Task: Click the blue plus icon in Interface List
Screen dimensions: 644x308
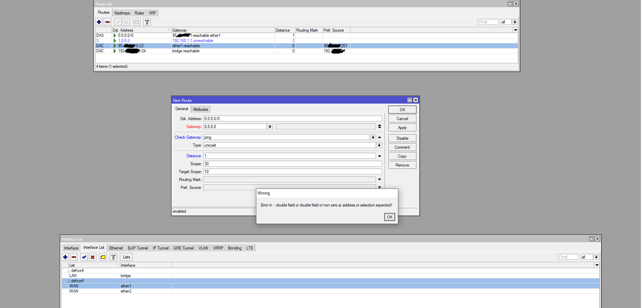Action: point(65,257)
